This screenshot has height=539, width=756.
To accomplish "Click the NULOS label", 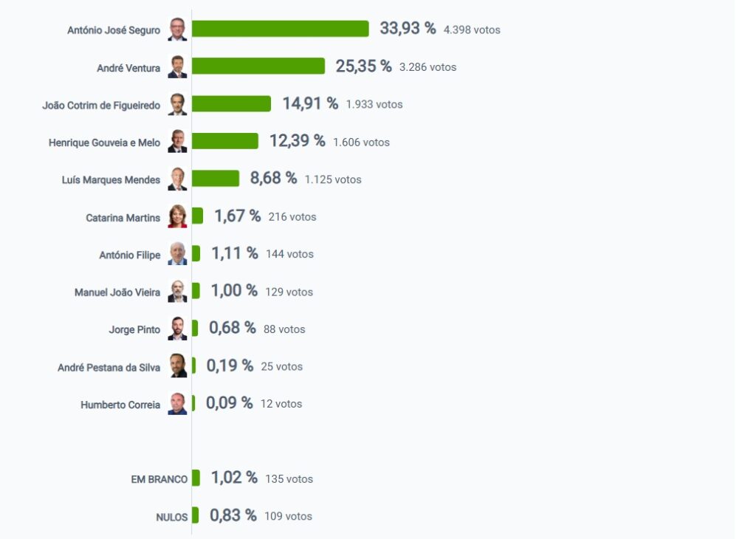I will click(x=171, y=517).
